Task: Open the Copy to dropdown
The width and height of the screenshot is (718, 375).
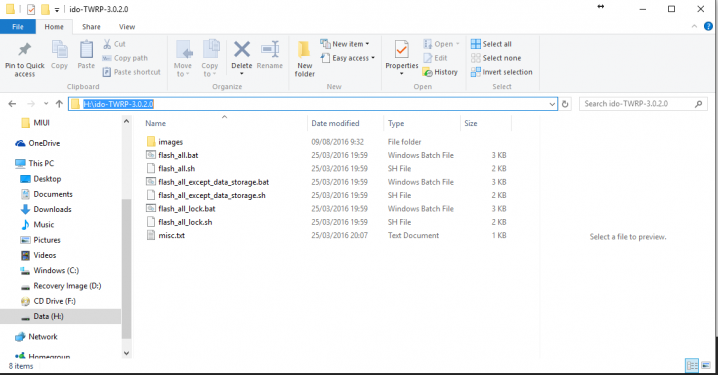Action: click(x=210, y=59)
